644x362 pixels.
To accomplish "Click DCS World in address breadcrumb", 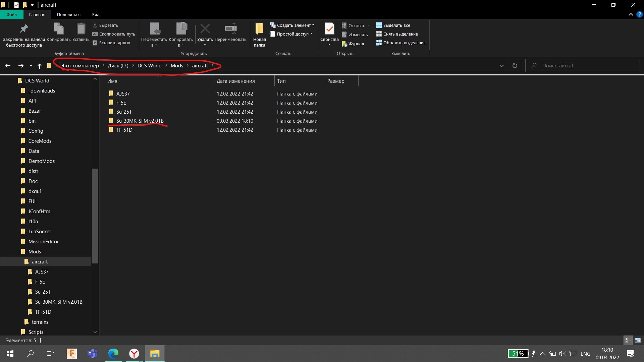I will tap(149, 65).
